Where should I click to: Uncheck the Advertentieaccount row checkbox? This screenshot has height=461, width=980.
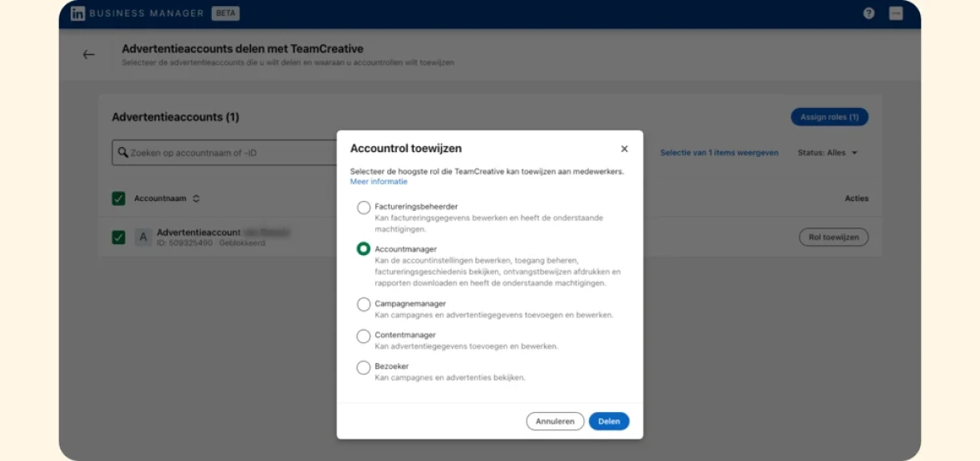[x=119, y=238]
